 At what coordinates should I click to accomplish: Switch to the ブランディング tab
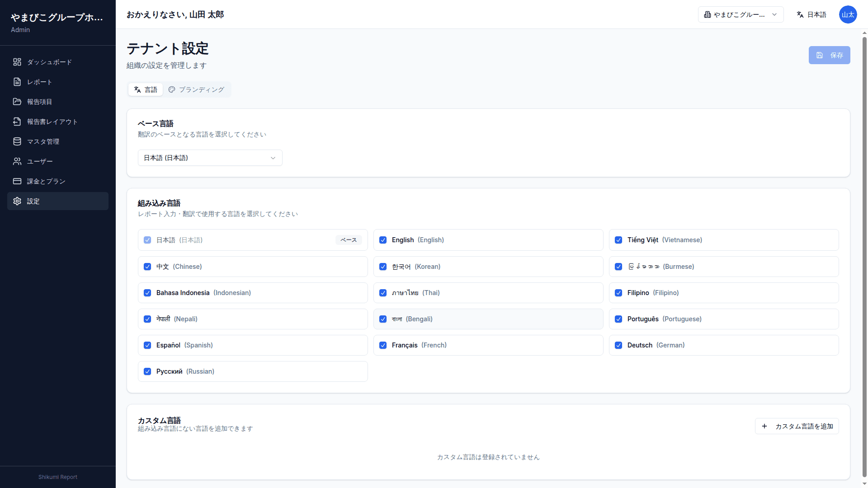tap(197, 89)
